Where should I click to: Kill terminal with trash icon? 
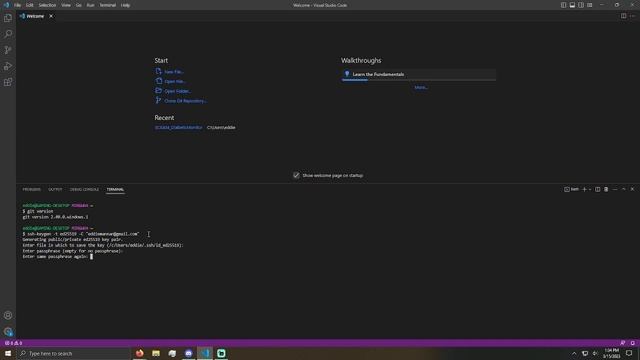(x=606, y=189)
